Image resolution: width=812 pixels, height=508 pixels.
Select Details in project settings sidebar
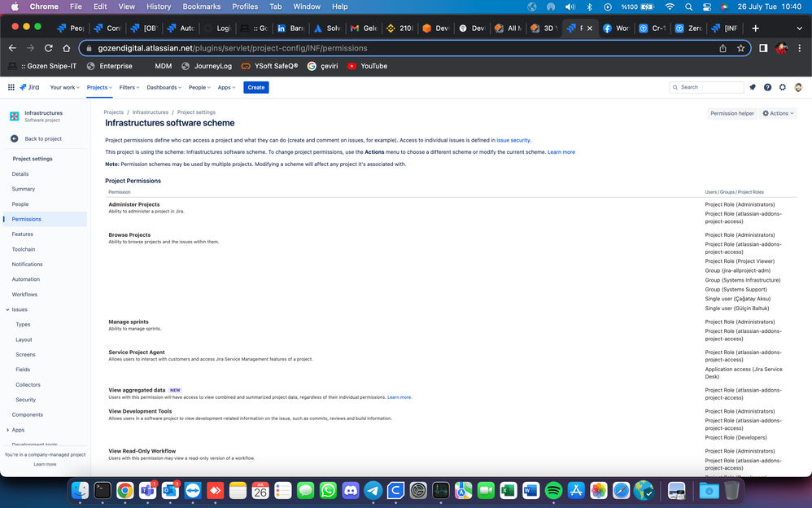pos(20,173)
